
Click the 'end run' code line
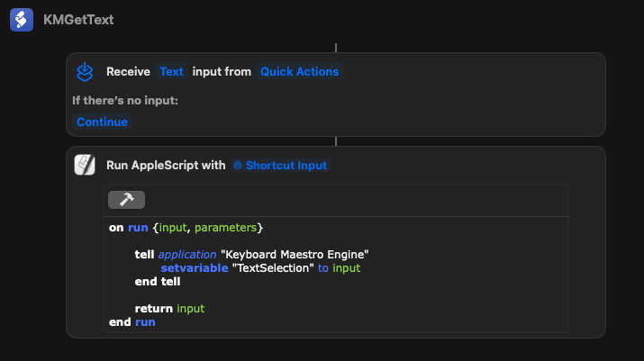(x=132, y=322)
